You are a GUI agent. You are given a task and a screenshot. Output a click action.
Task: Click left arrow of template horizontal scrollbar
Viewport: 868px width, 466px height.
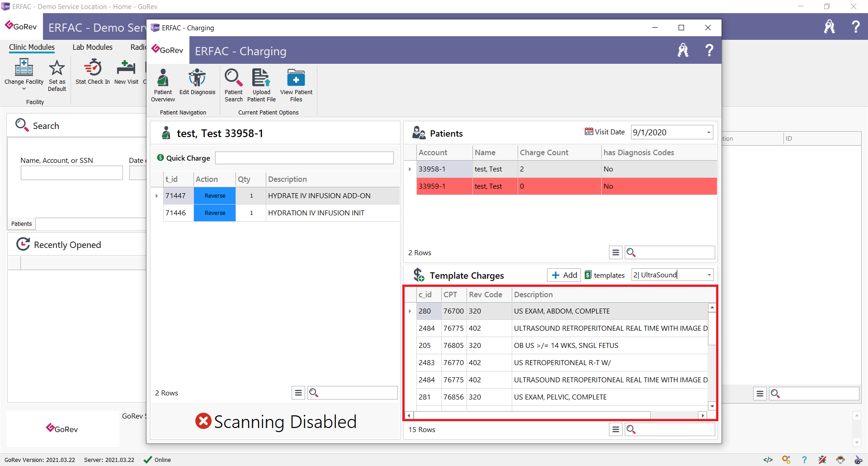pyautogui.click(x=409, y=415)
